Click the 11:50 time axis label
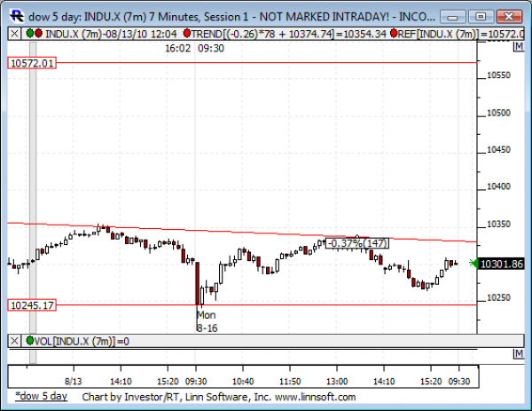Viewport: 532px width, 411px height. (290, 382)
